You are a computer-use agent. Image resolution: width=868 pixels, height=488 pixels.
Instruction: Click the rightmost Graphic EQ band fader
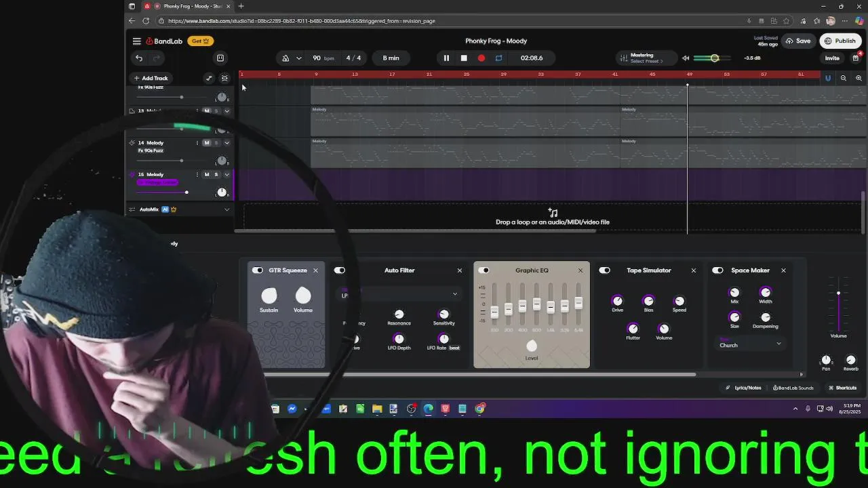point(578,304)
